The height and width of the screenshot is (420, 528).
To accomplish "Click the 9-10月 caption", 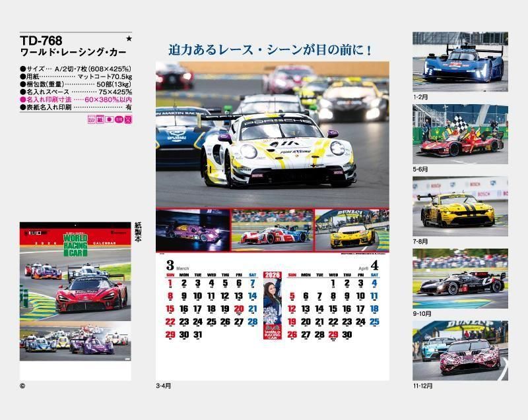I will click(x=422, y=314).
